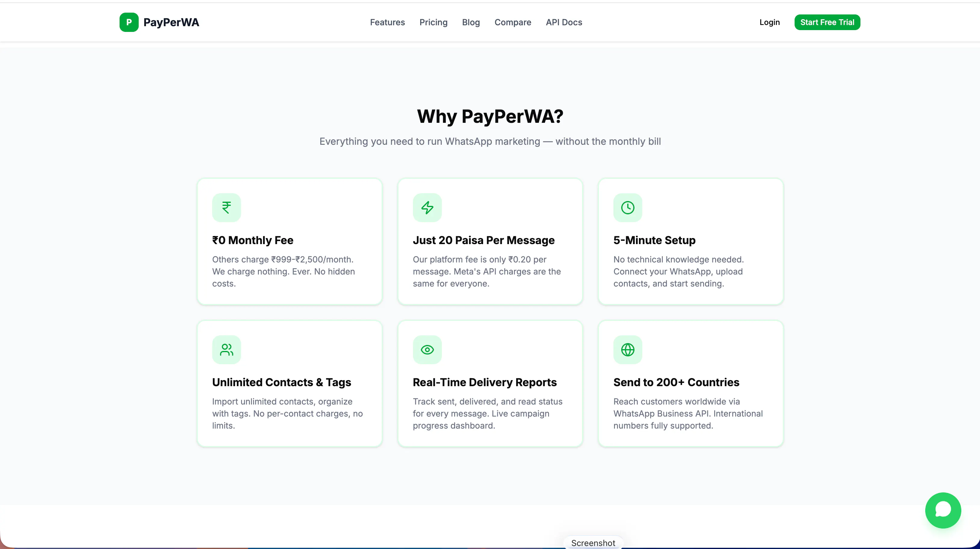Click the "Real-Time Delivery Reports" title
980x549 pixels.
(485, 382)
